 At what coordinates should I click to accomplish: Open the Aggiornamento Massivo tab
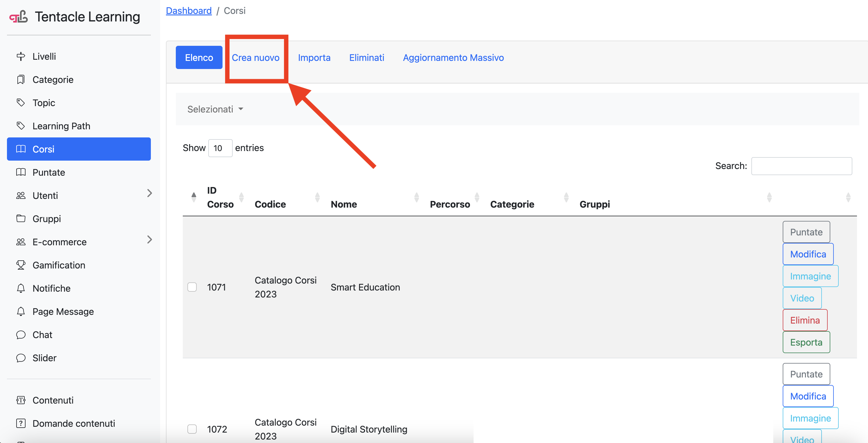point(453,58)
